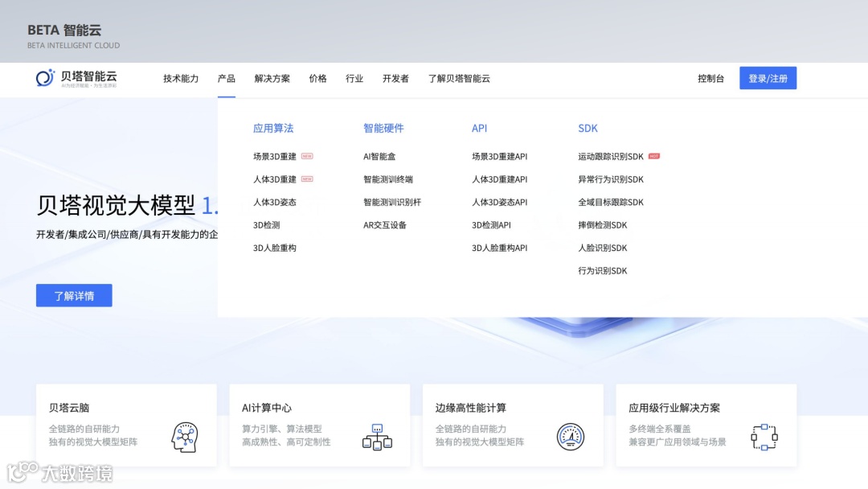
Task: Open the 3D人脸重构API item
Action: [499, 248]
